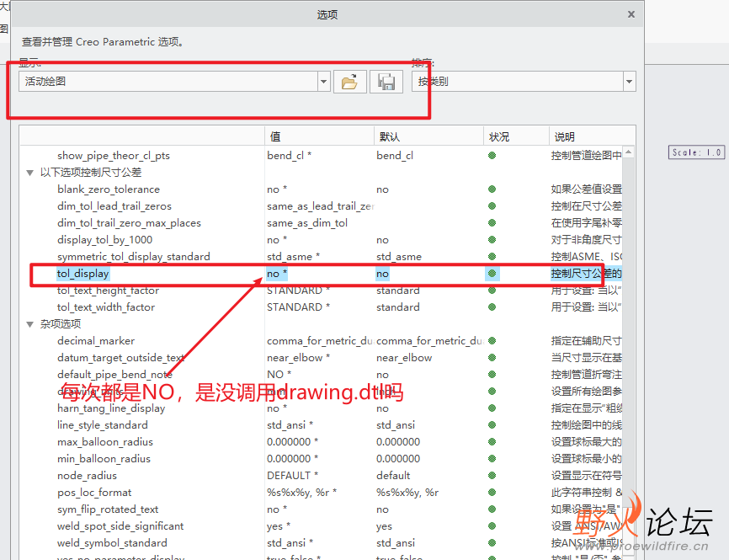729x560 pixels.
Task: Click the scrollbar up arrow in options list
Action: 629,152
